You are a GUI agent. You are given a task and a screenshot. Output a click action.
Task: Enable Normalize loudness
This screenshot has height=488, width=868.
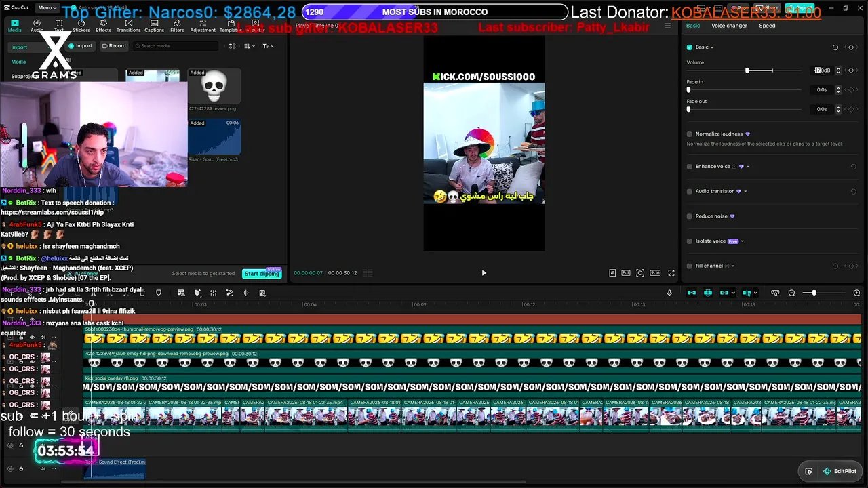[690, 134]
